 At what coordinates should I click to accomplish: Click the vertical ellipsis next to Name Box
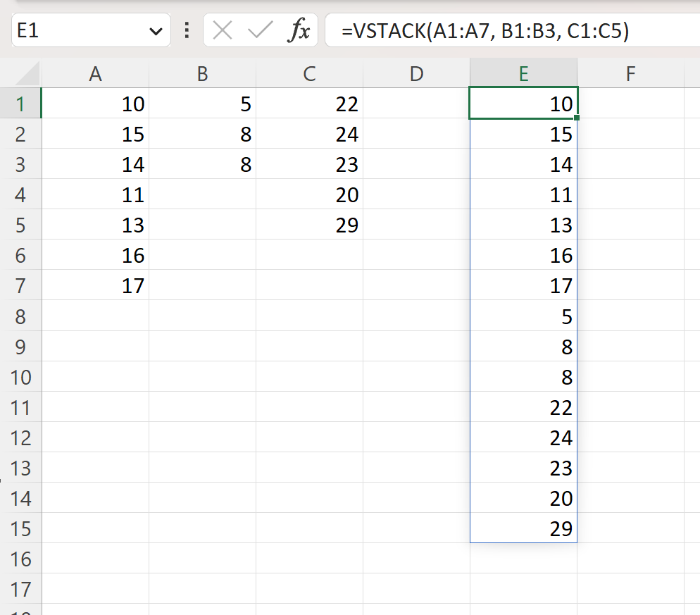click(x=187, y=30)
